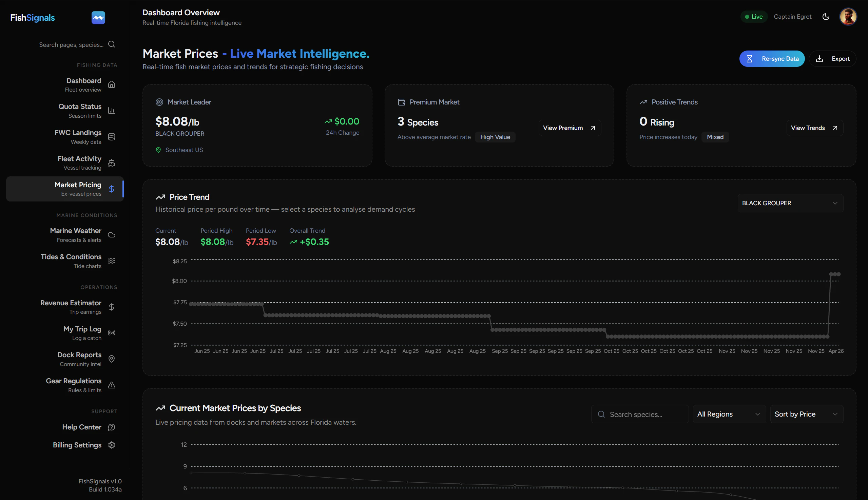Click the High Value tag
868x500 pixels.
(x=495, y=137)
